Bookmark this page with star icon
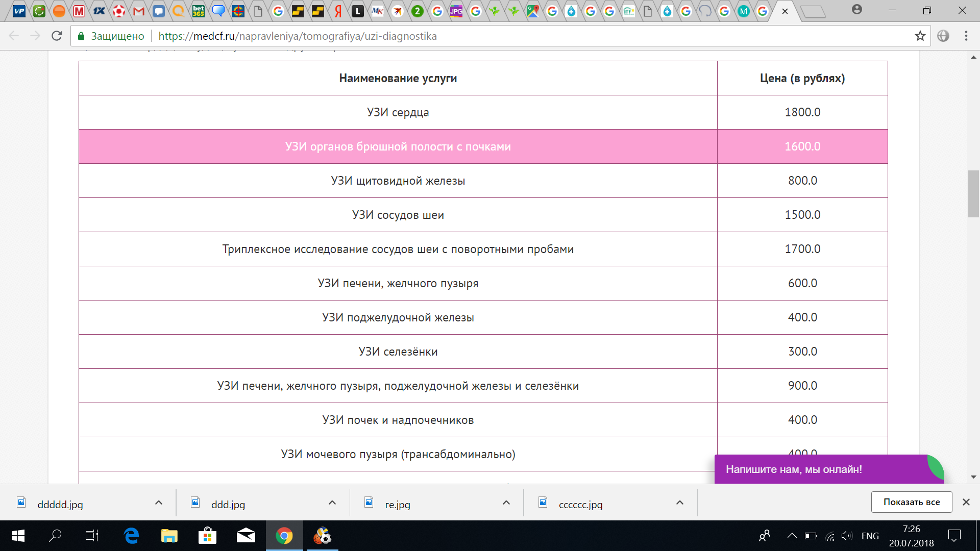This screenshot has height=551, width=980. tap(920, 36)
